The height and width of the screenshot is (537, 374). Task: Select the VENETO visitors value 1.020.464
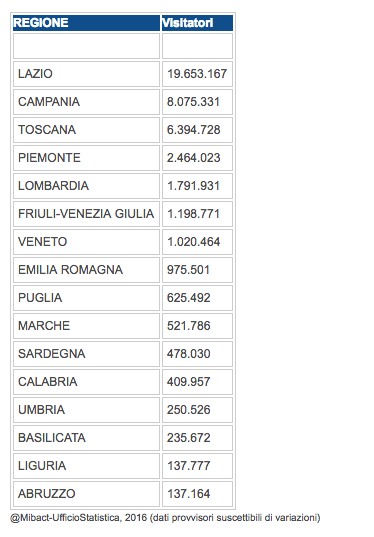[x=194, y=242]
